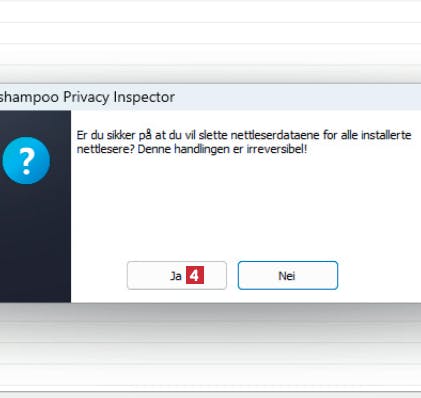Click the red number 4 badge
Image resolution: width=421 pixels, height=398 pixels.
(x=195, y=275)
